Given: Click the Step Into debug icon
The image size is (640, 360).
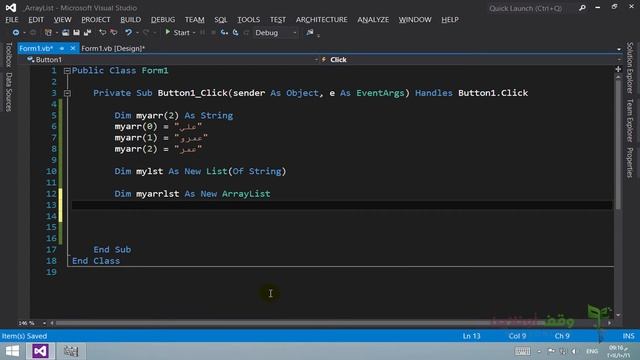Looking at the screenshot, I should [224, 33].
